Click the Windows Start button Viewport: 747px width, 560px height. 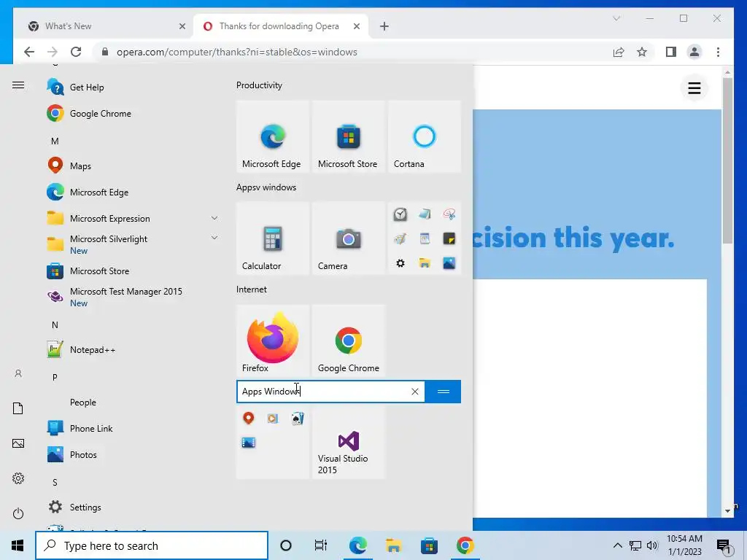(18, 545)
